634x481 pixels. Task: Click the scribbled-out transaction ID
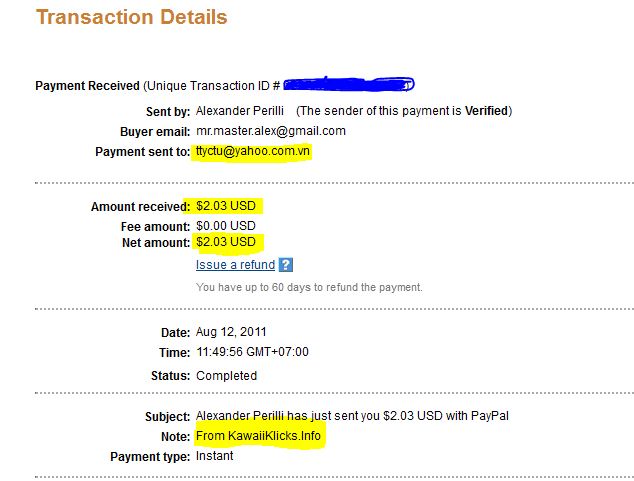349,85
